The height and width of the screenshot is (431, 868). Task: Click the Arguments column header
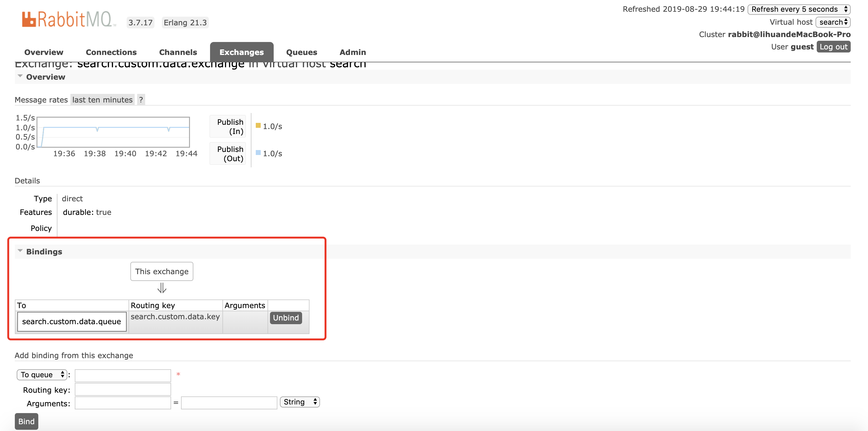[245, 305]
